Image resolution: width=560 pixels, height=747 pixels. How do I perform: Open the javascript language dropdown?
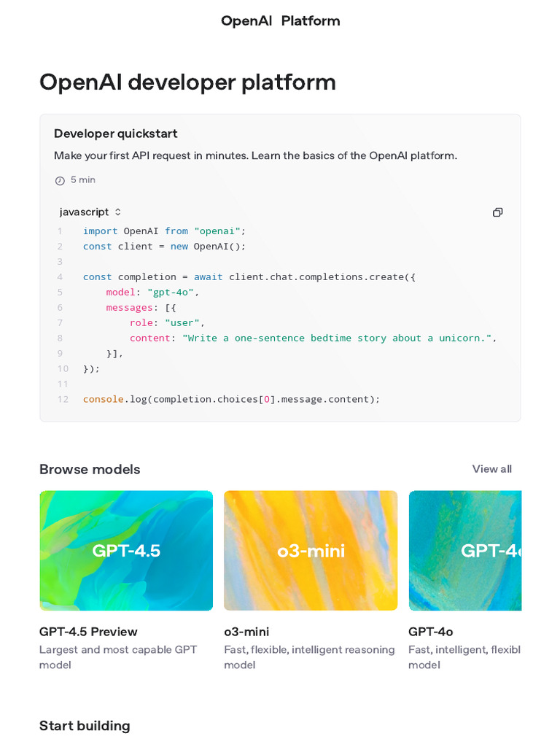[90, 212]
